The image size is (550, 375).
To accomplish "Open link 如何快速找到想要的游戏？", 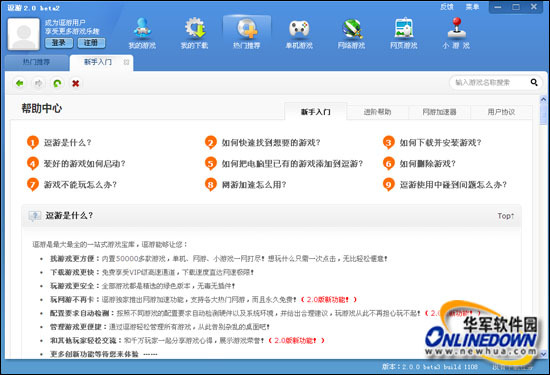I will (x=271, y=143).
